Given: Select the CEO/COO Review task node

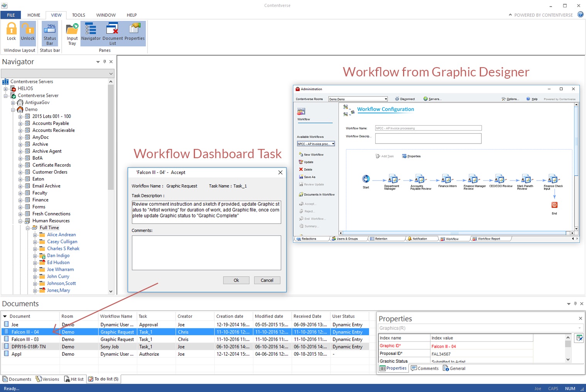Looking at the screenshot, I should (501, 179).
